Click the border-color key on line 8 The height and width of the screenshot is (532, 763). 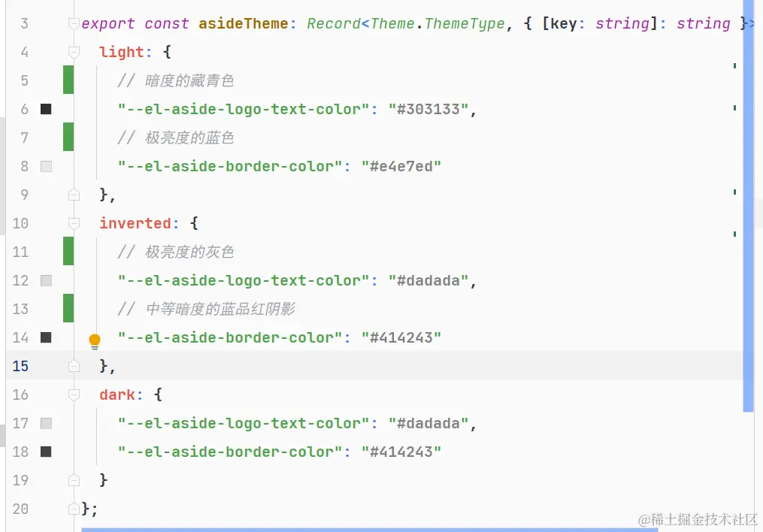point(230,166)
